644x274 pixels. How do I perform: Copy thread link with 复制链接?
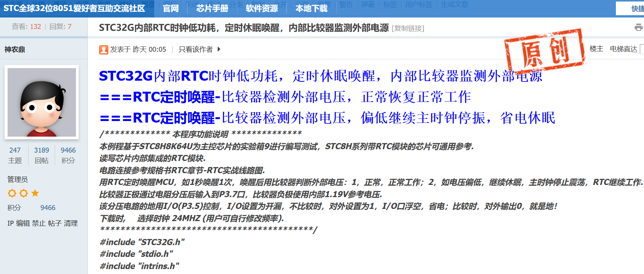coord(409,28)
